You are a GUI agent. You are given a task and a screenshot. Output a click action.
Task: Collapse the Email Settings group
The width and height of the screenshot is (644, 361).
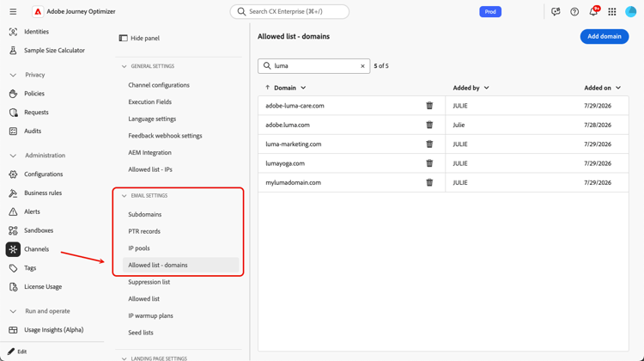(124, 196)
